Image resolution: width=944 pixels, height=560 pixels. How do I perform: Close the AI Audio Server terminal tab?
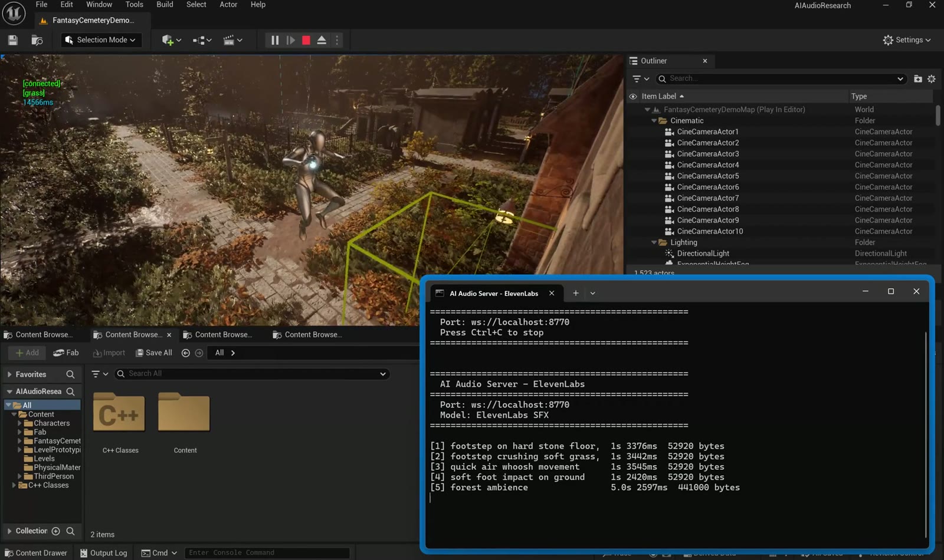(552, 293)
